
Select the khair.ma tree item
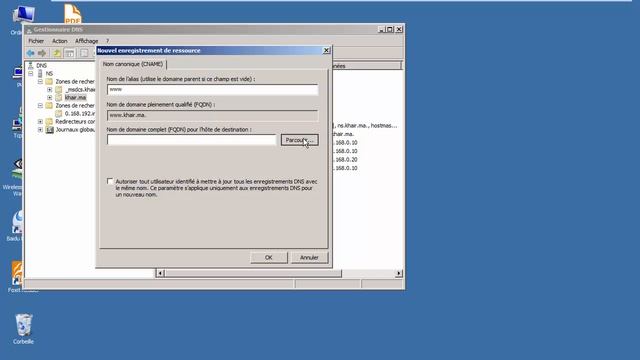tap(76, 98)
